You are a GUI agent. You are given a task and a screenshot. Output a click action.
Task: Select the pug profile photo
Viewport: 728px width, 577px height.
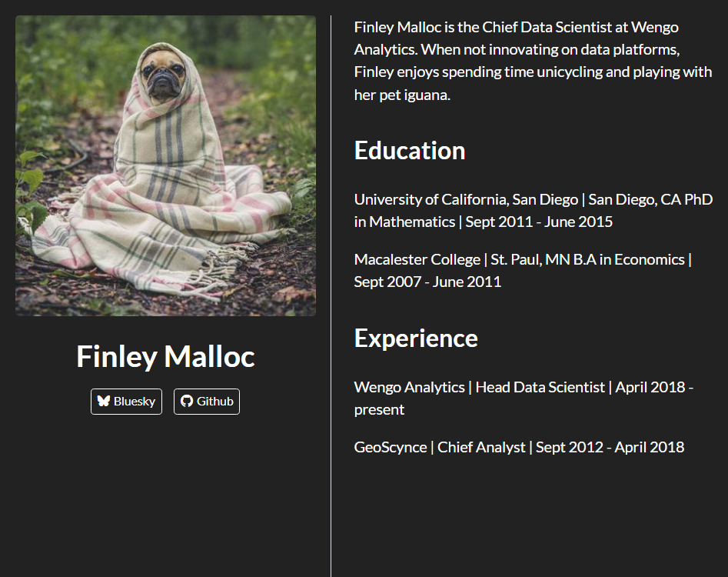pos(165,165)
